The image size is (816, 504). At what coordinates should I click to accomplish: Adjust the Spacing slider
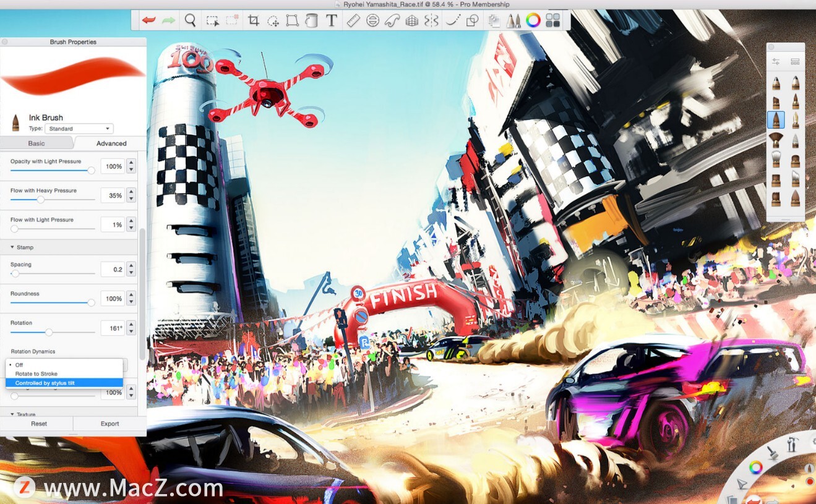(x=53, y=273)
